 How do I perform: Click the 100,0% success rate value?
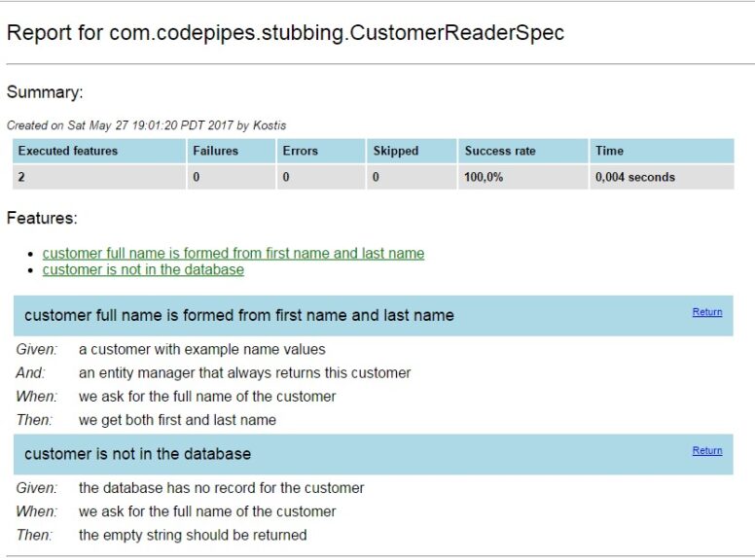click(x=484, y=177)
